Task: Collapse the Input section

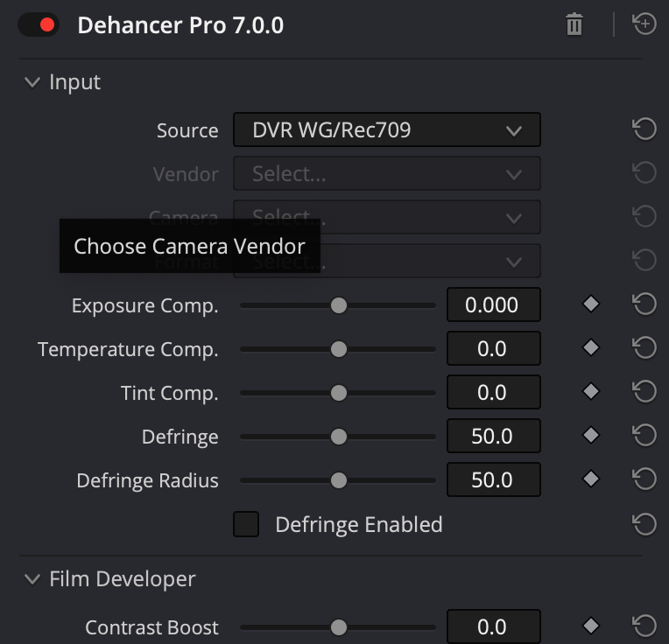Action: coord(32,82)
